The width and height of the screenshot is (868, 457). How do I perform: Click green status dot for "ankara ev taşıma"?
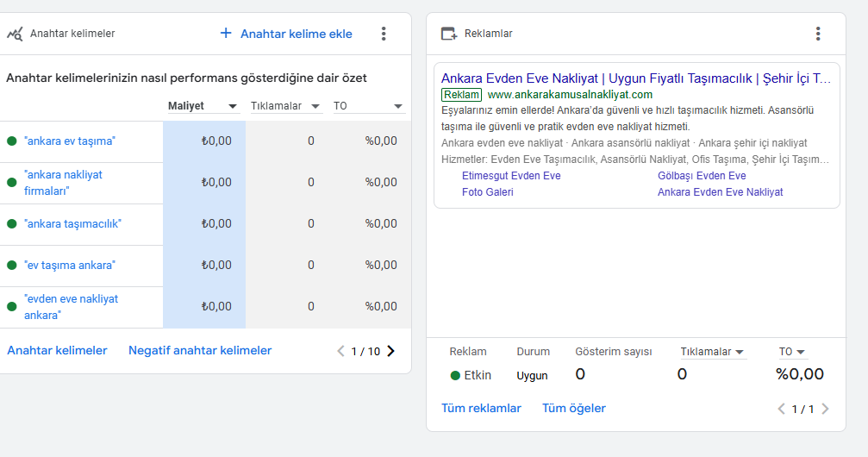[x=11, y=141]
